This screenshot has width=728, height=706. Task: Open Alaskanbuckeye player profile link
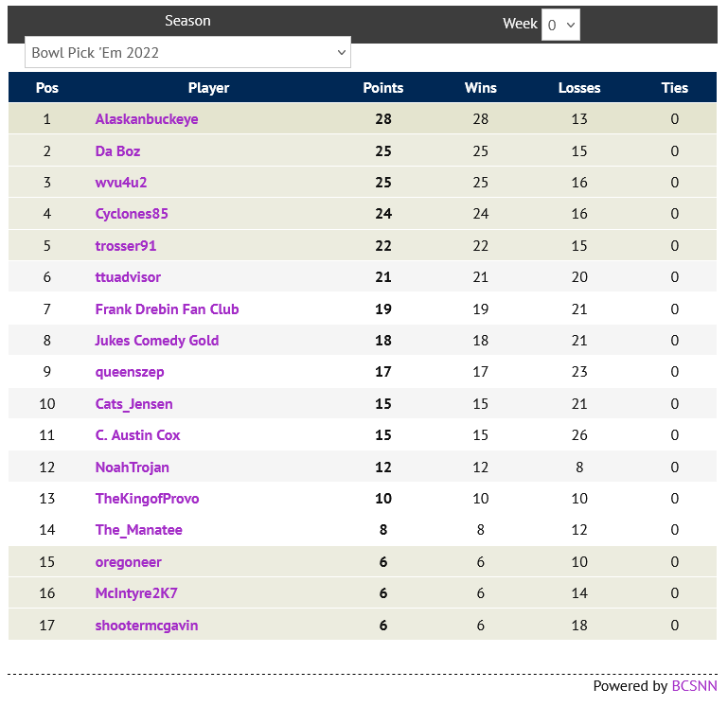pyautogui.click(x=147, y=119)
